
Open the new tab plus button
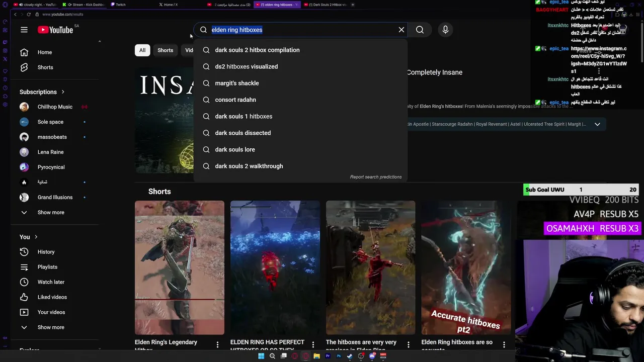353,5
